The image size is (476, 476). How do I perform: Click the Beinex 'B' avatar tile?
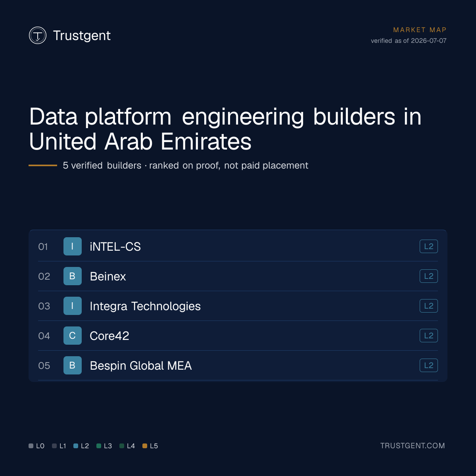tap(73, 276)
